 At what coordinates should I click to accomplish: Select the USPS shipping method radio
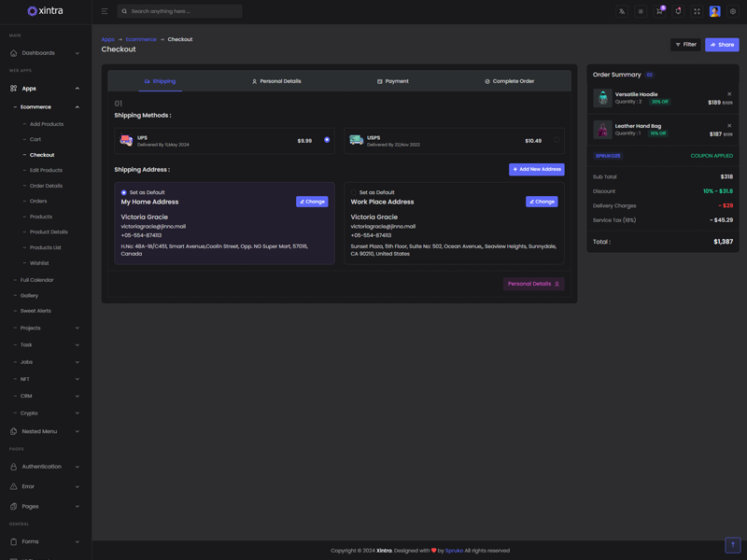(x=557, y=140)
